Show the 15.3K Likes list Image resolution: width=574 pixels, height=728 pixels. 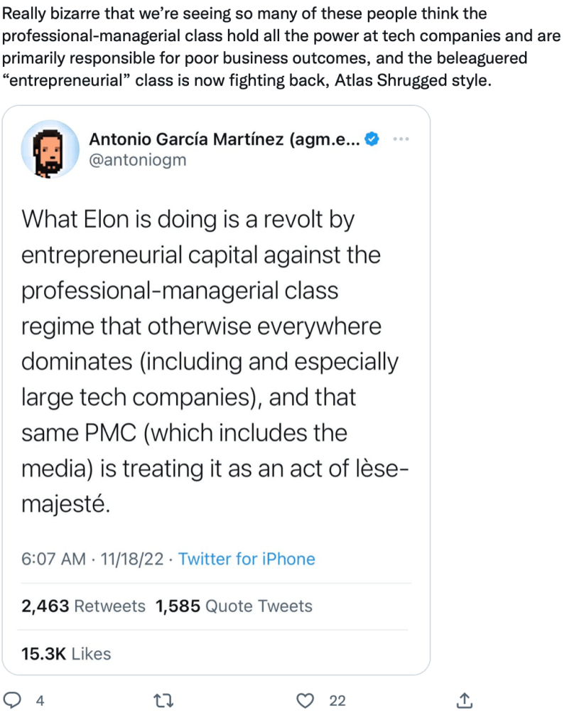66,653
